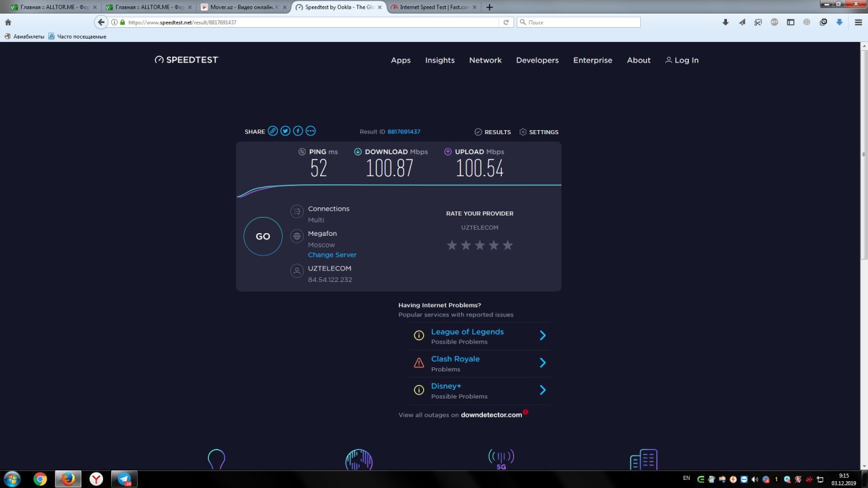Expand the Clash Royale problems chevron
Screen dimensions: 868x488
542,363
